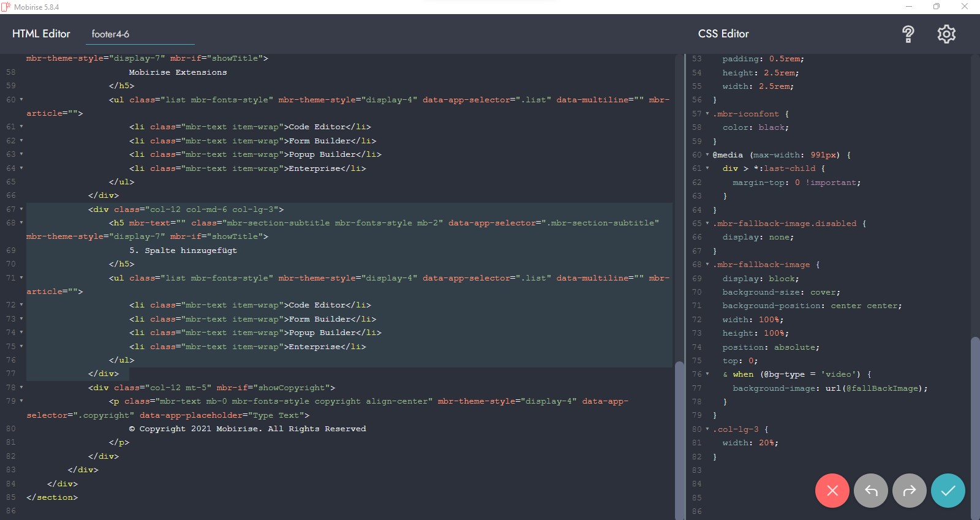
Task: Collapse the ul block at HTML line 60
Action: [21, 100]
